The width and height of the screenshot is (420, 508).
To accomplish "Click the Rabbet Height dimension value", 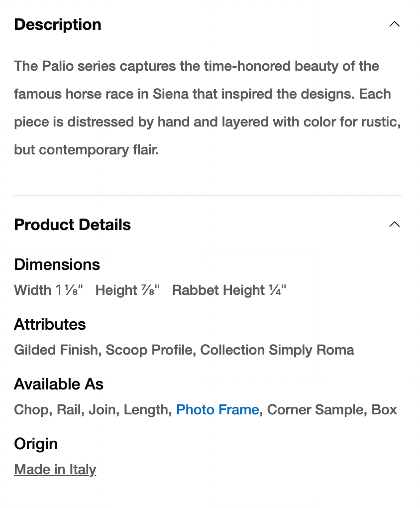I will click(229, 290).
